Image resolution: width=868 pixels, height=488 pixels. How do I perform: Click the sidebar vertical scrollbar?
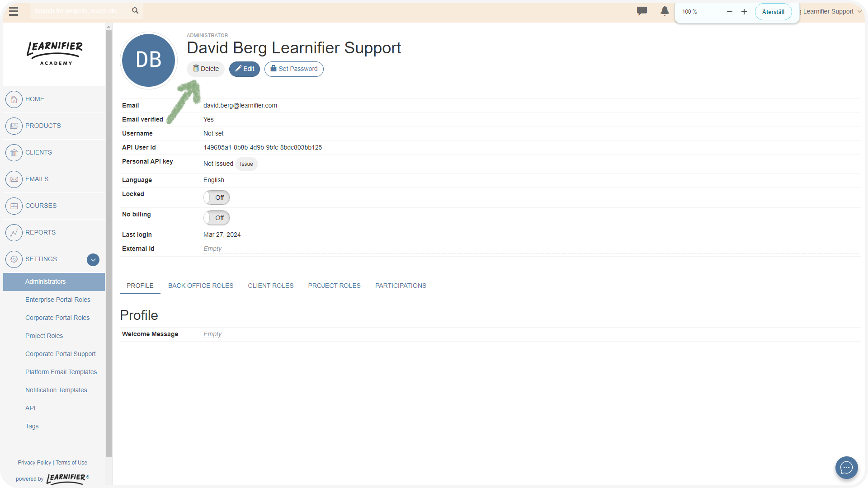click(x=108, y=244)
